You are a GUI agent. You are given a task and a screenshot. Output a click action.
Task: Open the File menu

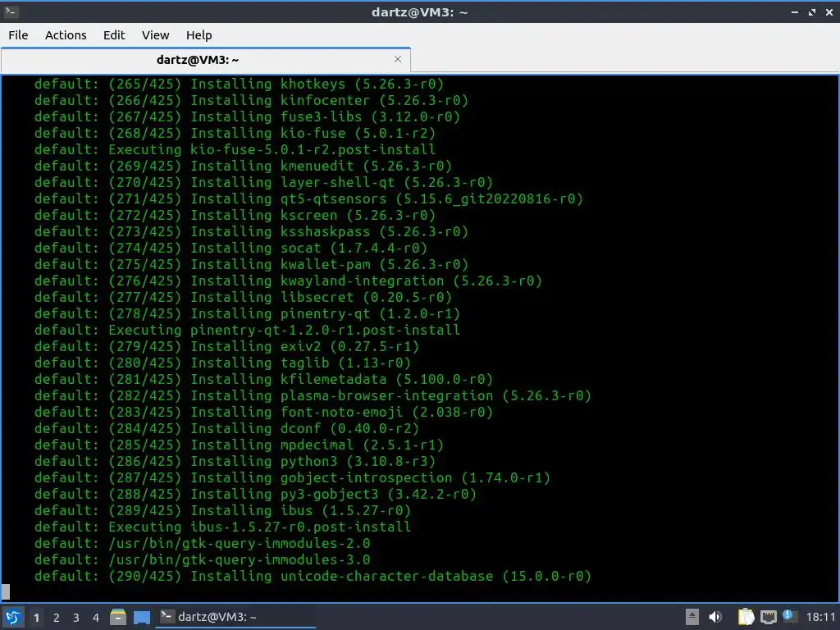click(x=18, y=34)
